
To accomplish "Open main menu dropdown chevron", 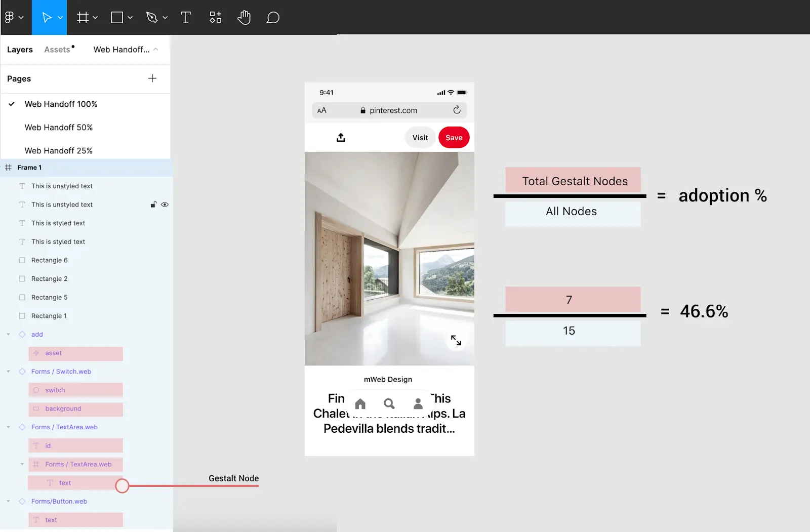I will [x=21, y=18].
